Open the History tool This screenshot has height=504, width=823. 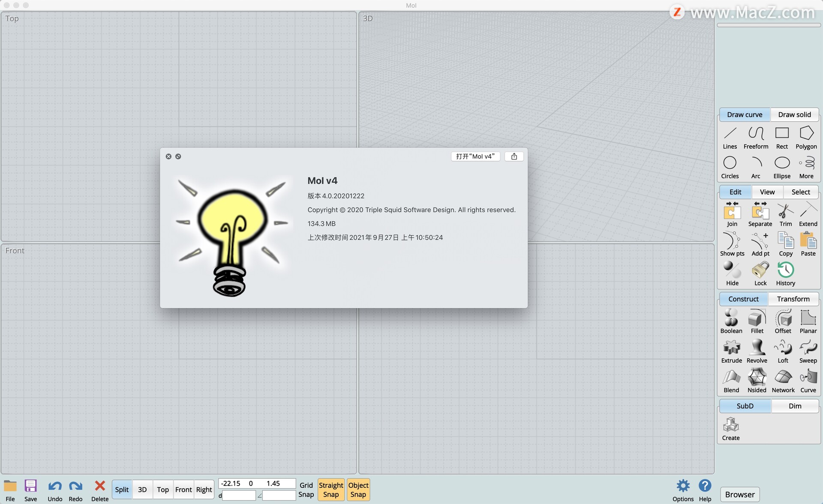785,273
